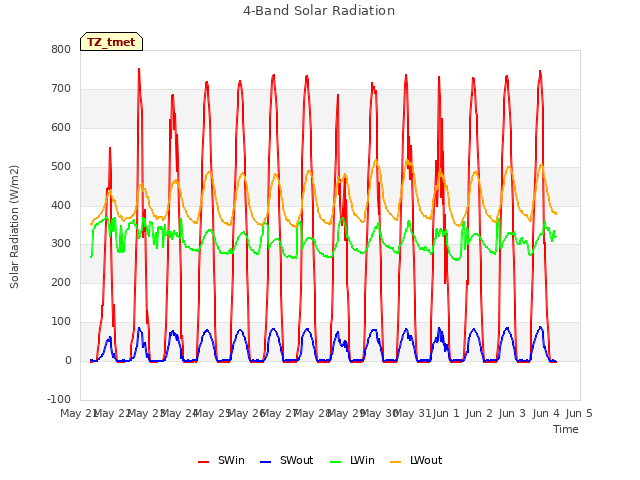Click the 600 y-axis tick label
640x480 pixels.
61,128
